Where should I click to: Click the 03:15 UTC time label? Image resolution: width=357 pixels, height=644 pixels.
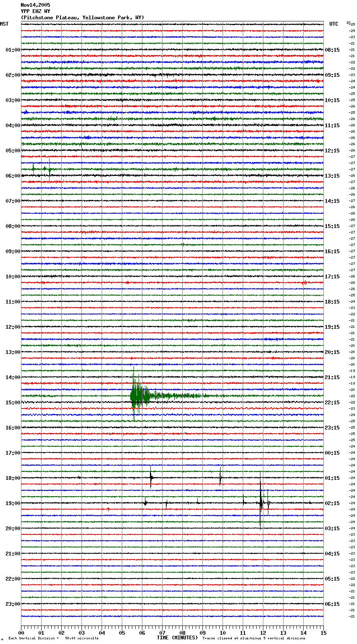[332, 529]
